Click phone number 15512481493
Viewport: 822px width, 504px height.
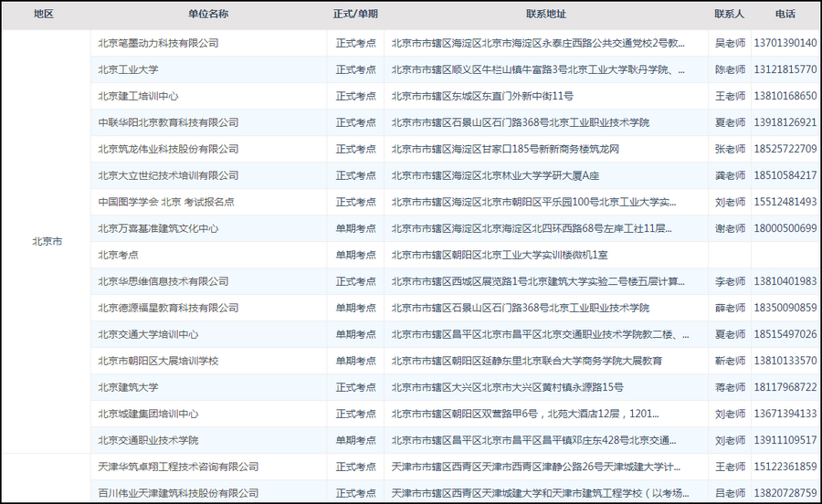785,202
